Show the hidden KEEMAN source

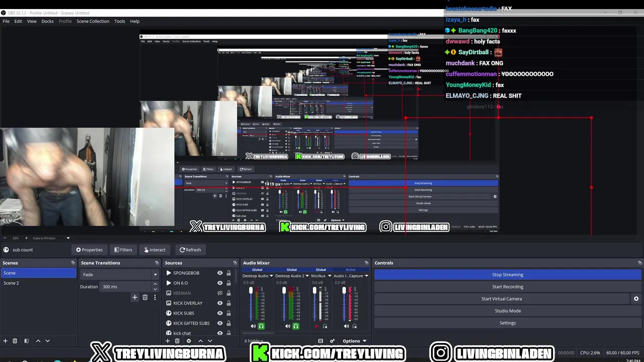[220, 293]
